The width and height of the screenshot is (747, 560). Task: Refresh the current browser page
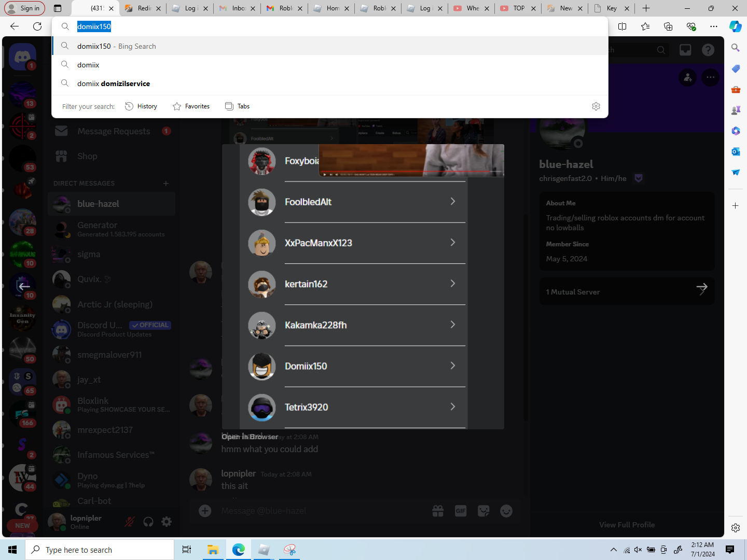click(37, 26)
